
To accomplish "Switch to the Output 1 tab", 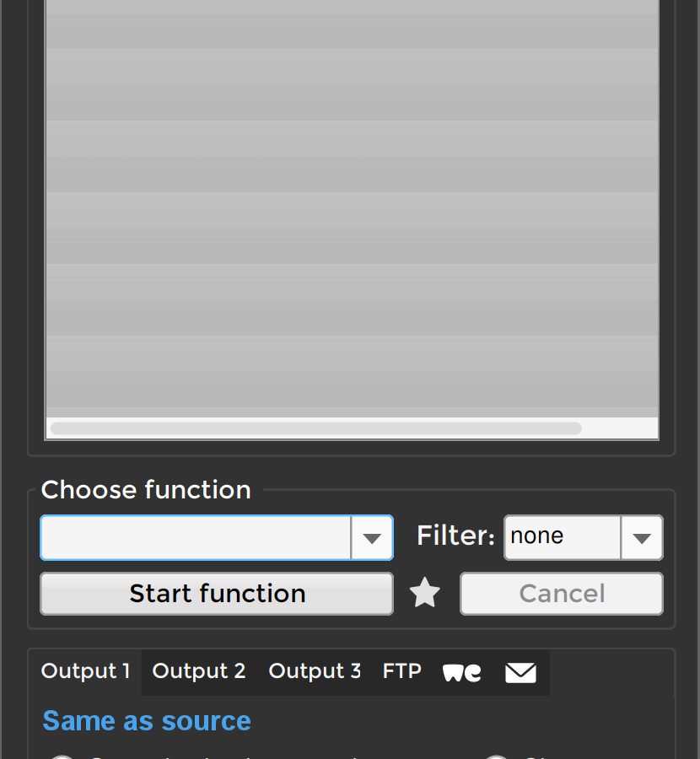I will [86, 671].
